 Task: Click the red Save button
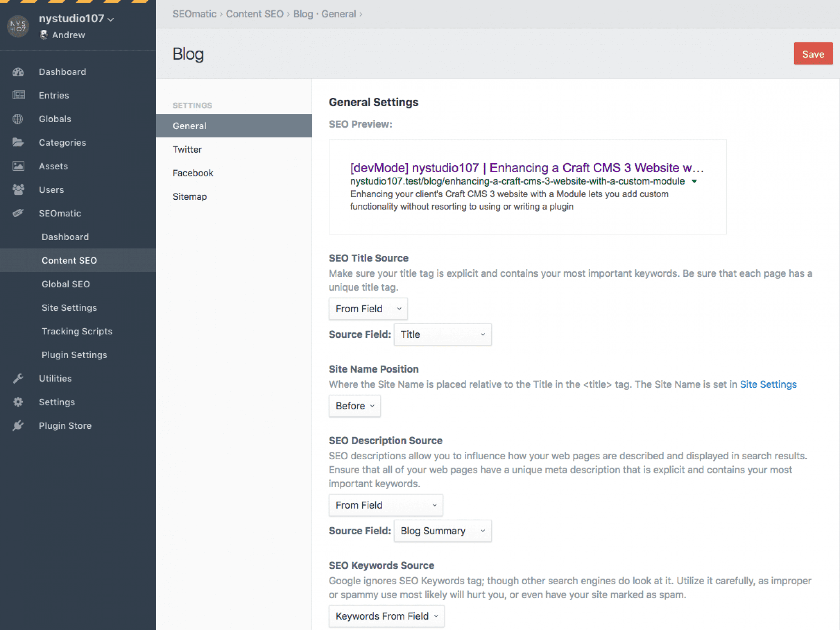point(813,54)
